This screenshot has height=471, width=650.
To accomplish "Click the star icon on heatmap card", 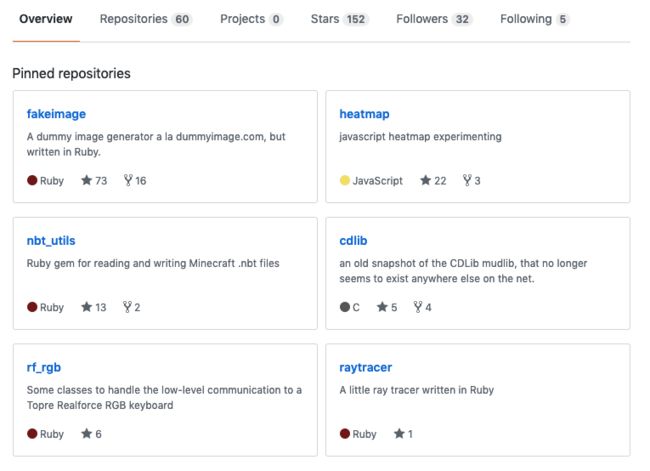I will click(x=425, y=180).
